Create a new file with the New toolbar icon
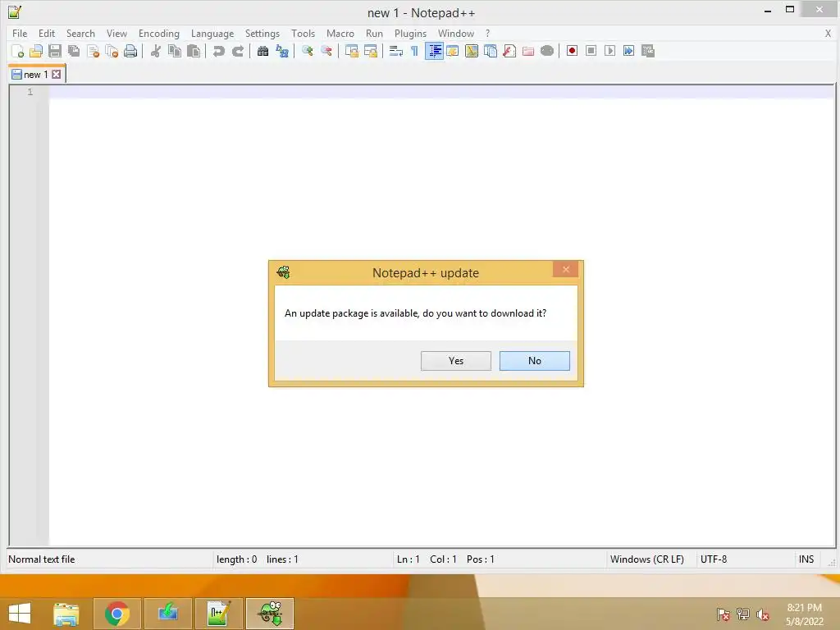 click(x=17, y=51)
